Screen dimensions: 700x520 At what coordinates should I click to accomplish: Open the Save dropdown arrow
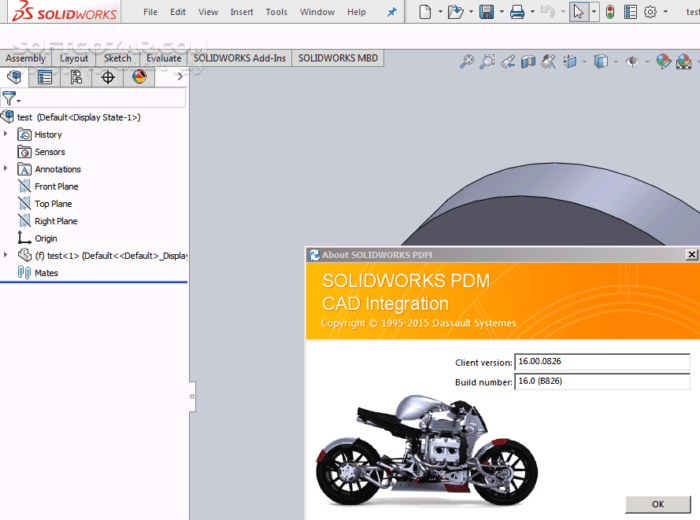[x=501, y=12]
